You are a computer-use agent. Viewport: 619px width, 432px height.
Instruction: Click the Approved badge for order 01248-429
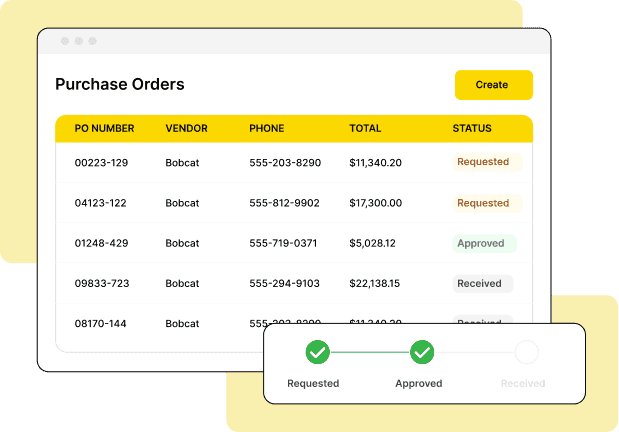pos(484,243)
